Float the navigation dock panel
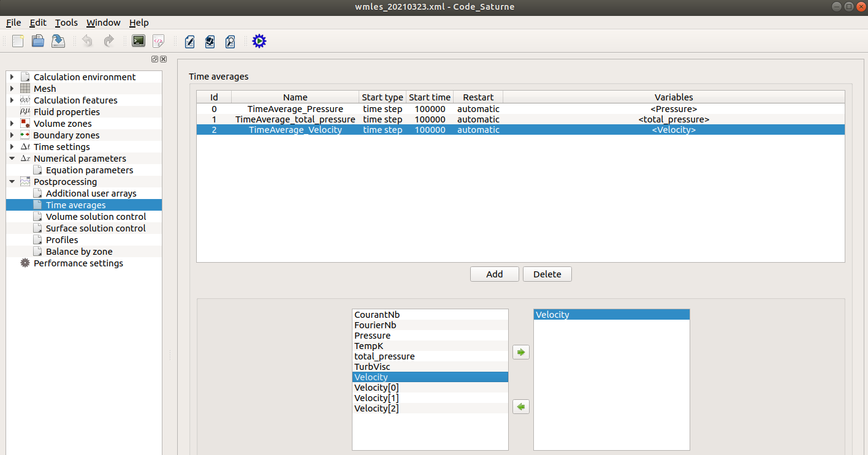Image resolution: width=868 pixels, height=455 pixels. click(x=155, y=59)
